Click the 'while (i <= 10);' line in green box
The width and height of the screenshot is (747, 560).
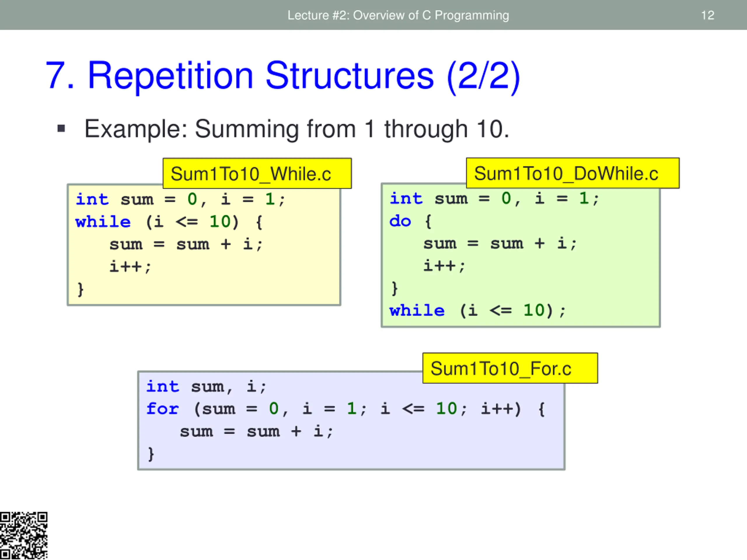pos(477,310)
